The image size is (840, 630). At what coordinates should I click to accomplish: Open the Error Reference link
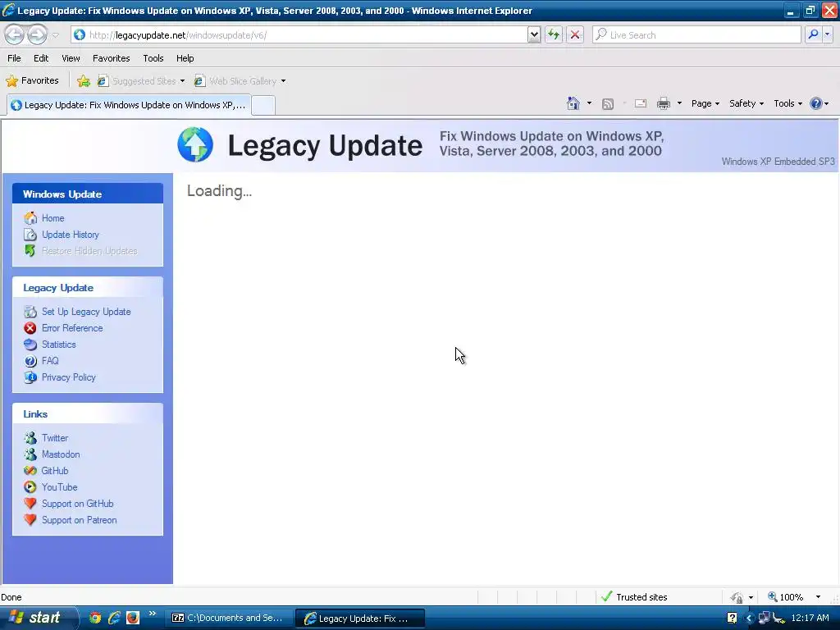72,328
